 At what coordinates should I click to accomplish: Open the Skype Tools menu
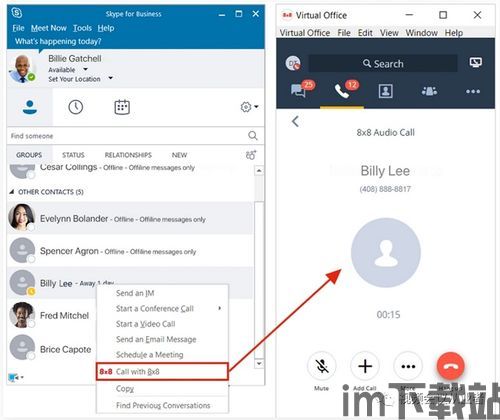(82, 28)
